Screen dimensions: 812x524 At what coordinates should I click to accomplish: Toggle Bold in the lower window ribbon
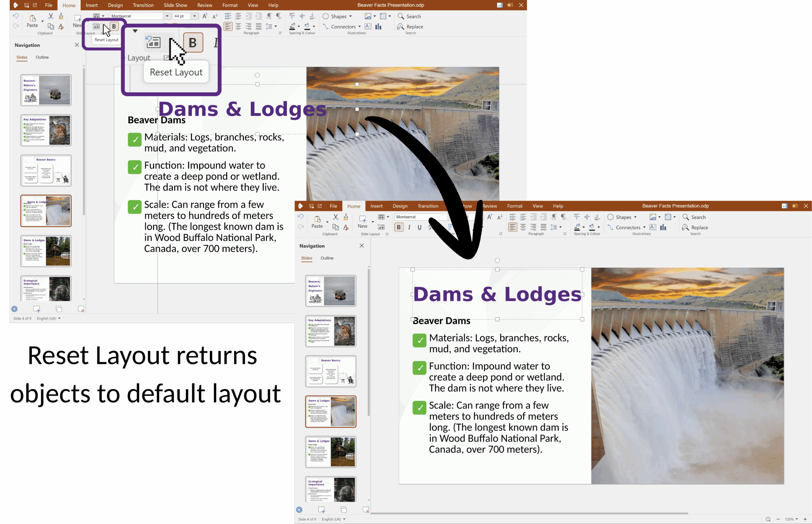[x=398, y=227]
